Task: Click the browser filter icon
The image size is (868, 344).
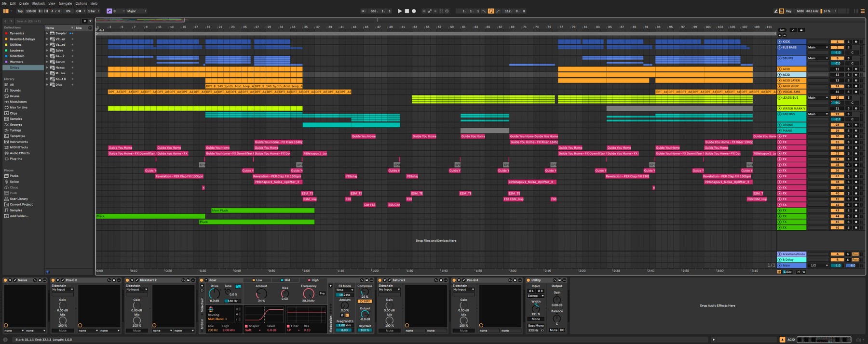Action: click(85, 21)
